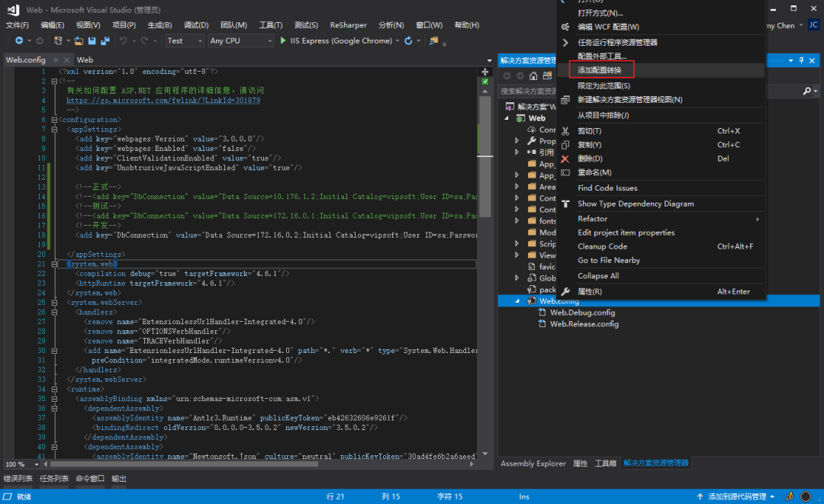Start IIS Express with the green play icon
This screenshot has height=504, width=824.
coord(283,40)
